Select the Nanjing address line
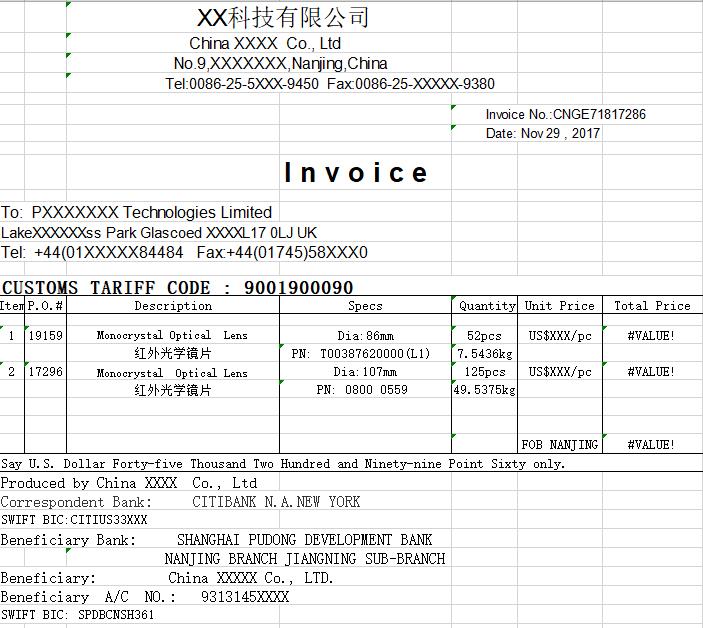The height and width of the screenshot is (628, 703). click(281, 64)
